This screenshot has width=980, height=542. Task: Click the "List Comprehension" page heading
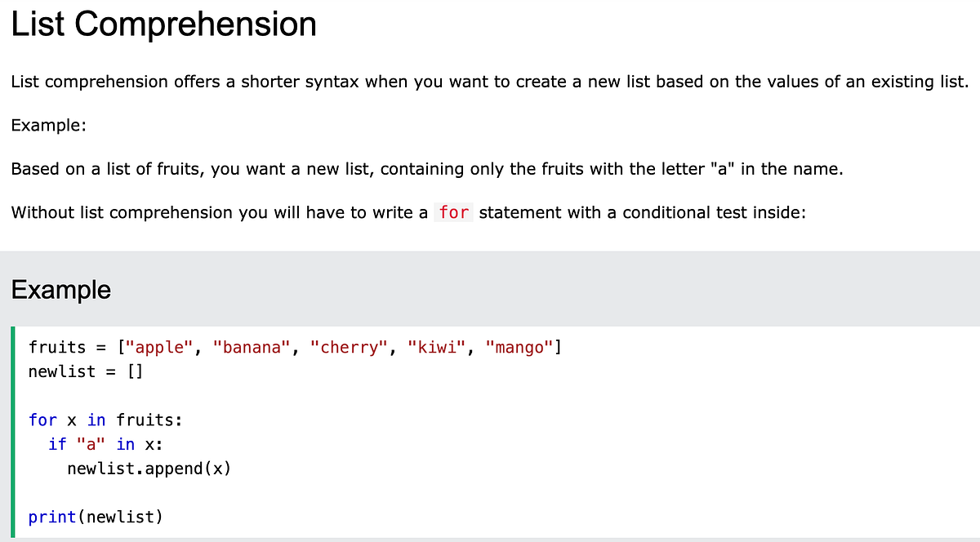coord(163,24)
